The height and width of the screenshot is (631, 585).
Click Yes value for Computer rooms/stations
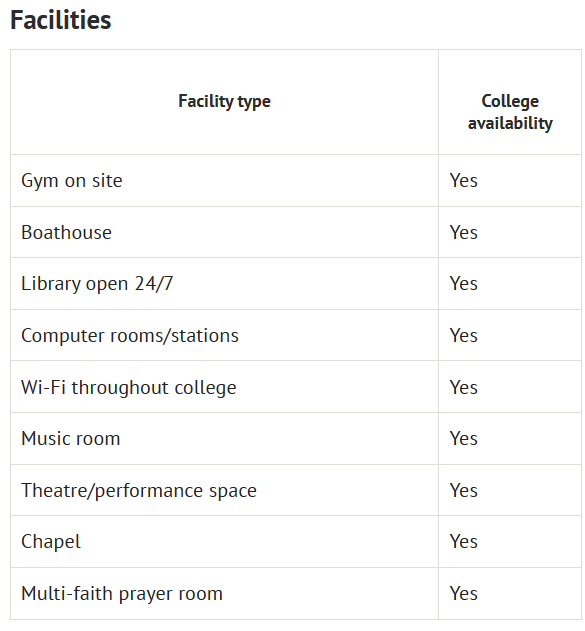pos(463,336)
